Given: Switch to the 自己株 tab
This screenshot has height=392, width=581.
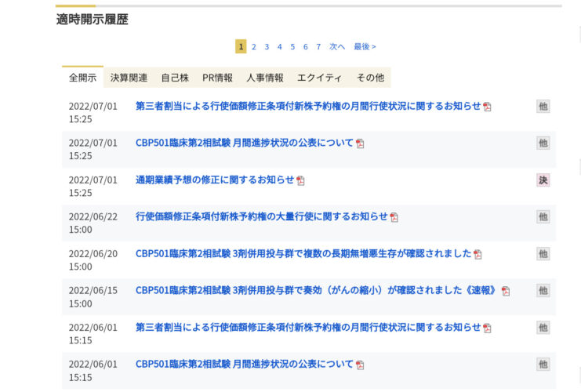Looking at the screenshot, I should 175,78.
